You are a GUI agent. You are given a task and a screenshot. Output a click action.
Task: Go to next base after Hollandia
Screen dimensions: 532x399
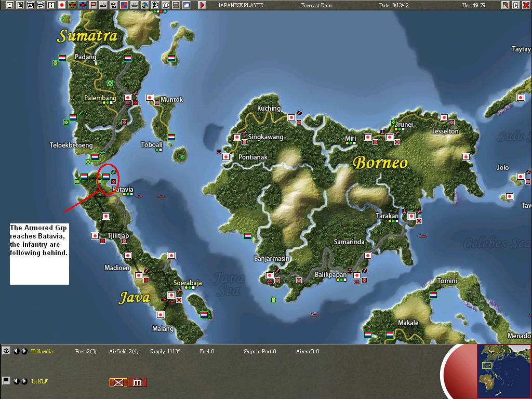coord(24,351)
